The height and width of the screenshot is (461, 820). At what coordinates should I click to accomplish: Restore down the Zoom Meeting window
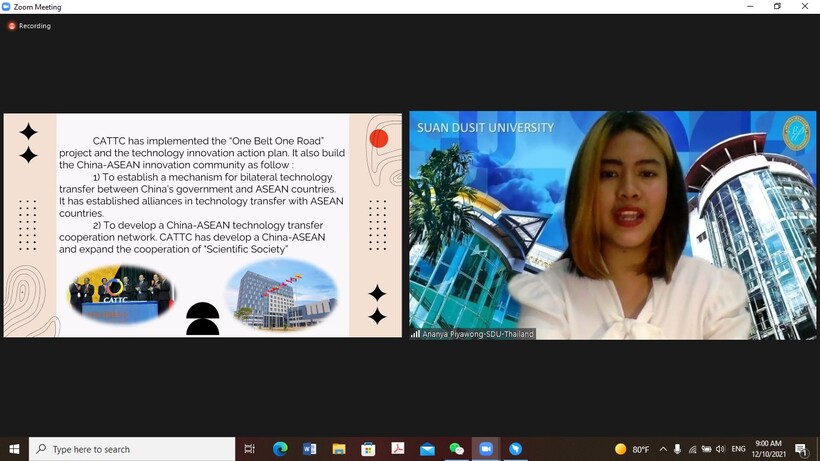coord(777,7)
